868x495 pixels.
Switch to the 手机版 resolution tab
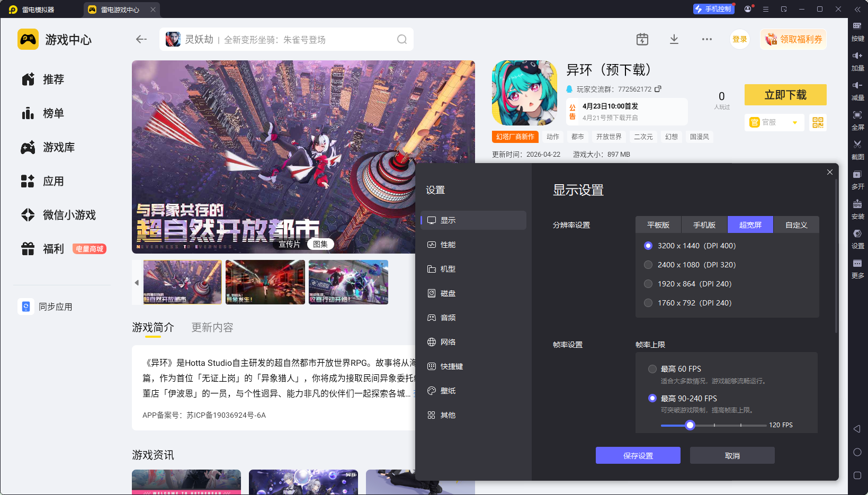704,225
